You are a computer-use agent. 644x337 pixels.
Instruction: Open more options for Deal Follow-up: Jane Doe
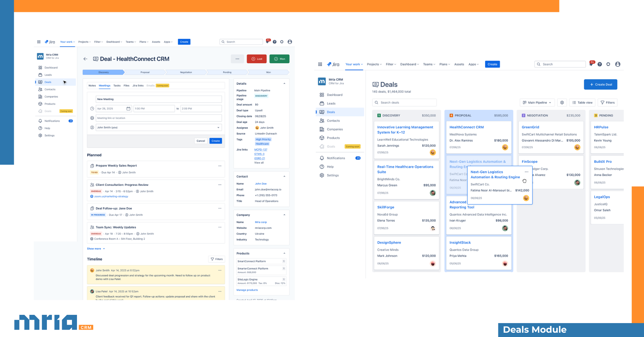[x=220, y=208]
